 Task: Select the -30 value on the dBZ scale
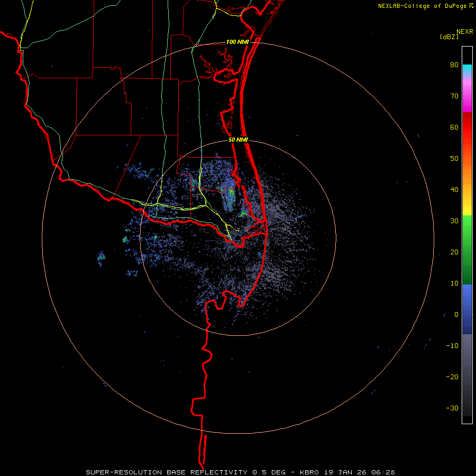(452, 408)
